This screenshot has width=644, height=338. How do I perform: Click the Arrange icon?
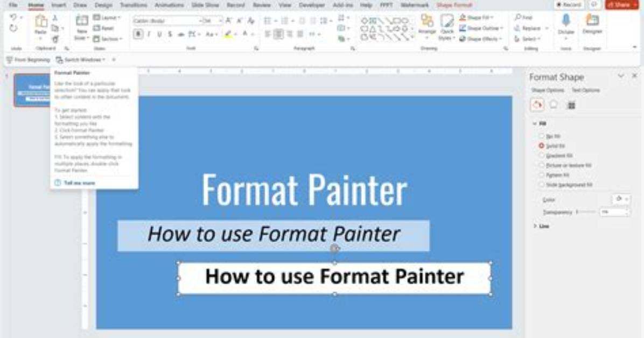coord(427,22)
